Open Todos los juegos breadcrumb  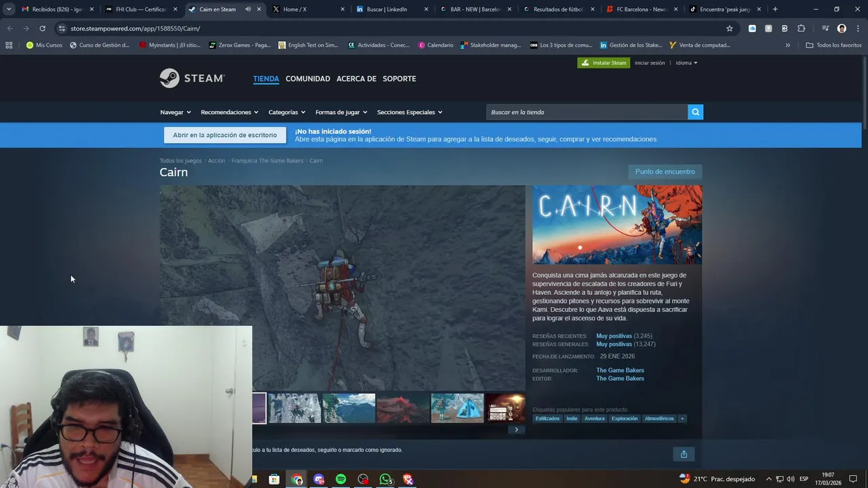[x=180, y=161]
